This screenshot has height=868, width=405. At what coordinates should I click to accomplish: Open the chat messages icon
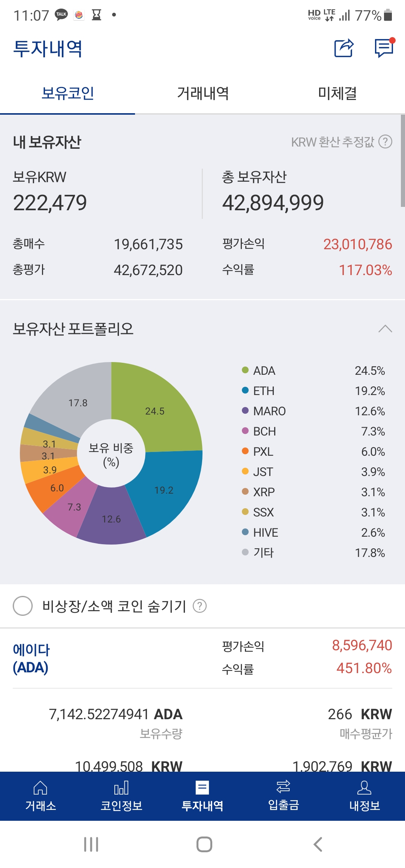click(384, 48)
